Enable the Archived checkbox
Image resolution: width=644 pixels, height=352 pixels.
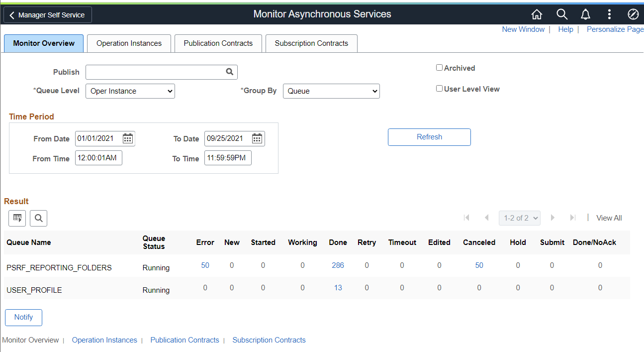pyautogui.click(x=439, y=68)
